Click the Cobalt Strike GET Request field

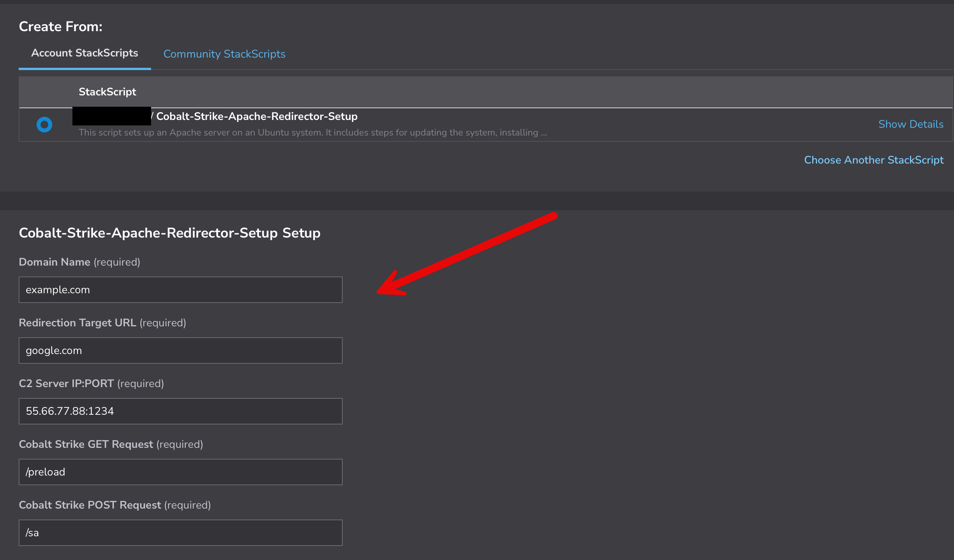coord(181,472)
